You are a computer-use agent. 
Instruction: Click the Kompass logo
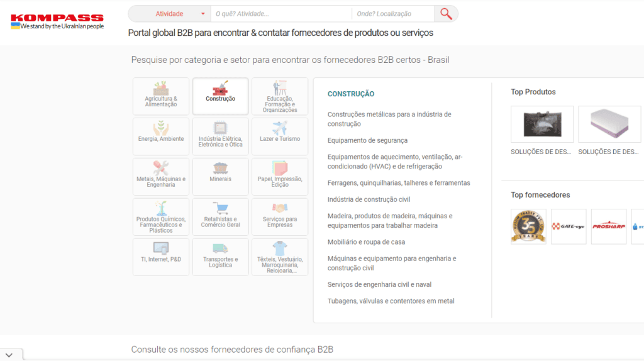57,18
